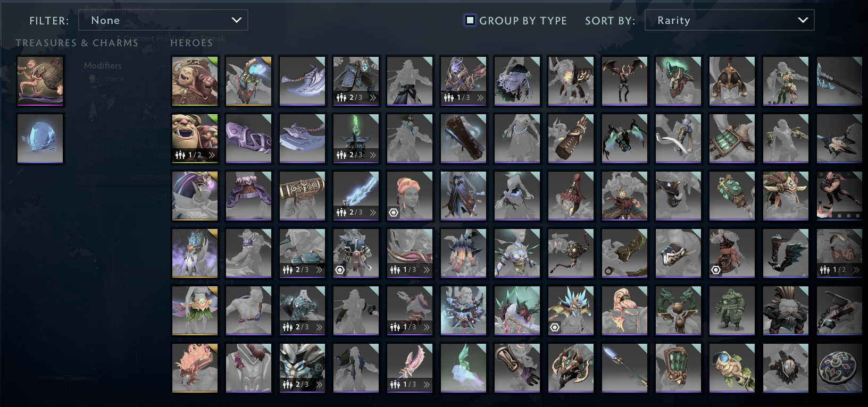Expand the set arrows on the purple crab-claw armor 1/3

coord(480,98)
